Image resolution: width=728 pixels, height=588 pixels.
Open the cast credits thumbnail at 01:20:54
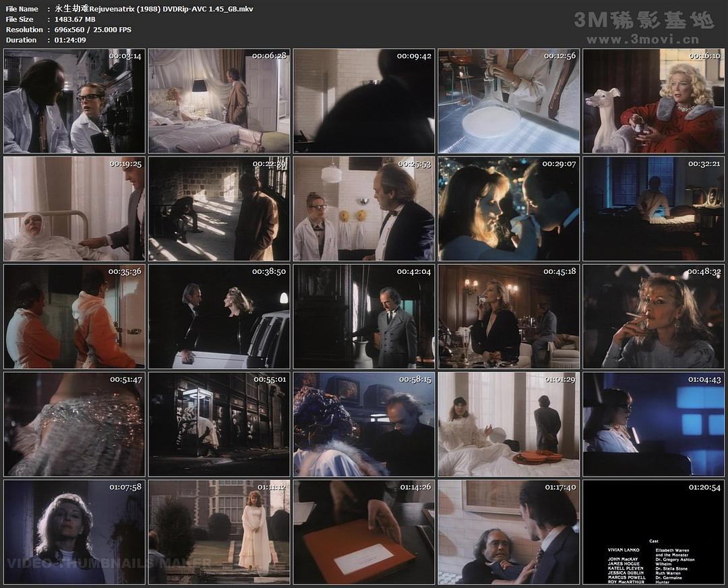tap(653, 532)
